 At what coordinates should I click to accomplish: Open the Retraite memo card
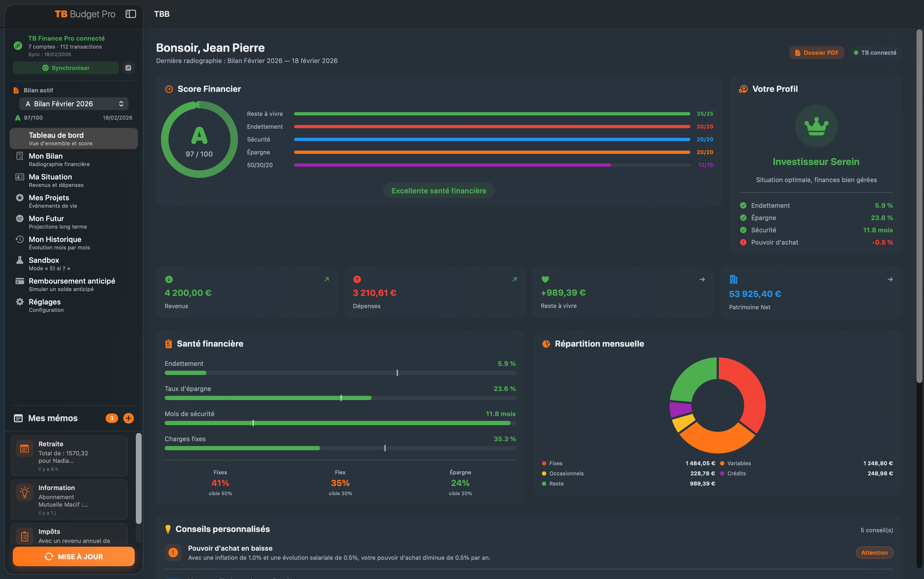[x=69, y=456]
